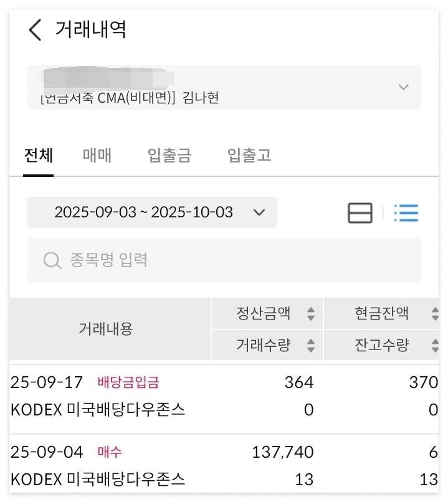The image size is (448, 502).
Task: Open the 25-09-04 매수 transaction row
Action: pyautogui.click(x=224, y=466)
